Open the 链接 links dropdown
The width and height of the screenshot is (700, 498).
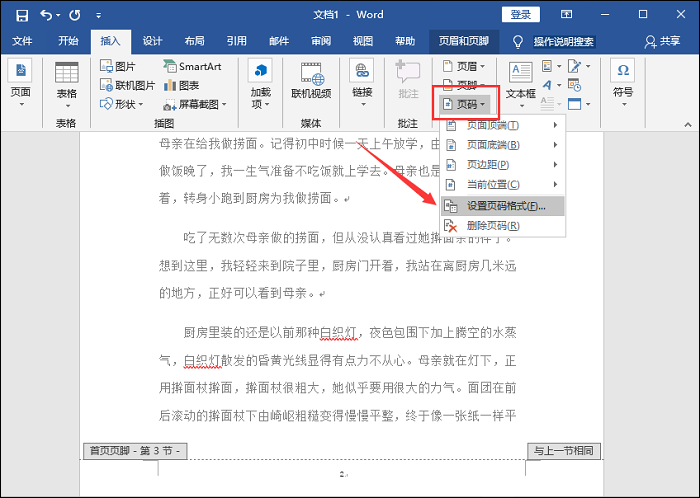pyautogui.click(x=362, y=84)
